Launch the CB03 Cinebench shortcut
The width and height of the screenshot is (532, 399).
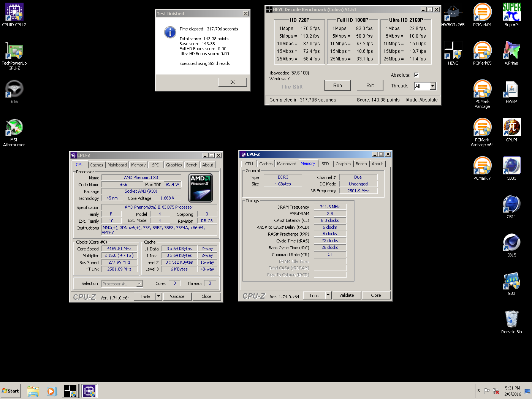tap(511, 169)
